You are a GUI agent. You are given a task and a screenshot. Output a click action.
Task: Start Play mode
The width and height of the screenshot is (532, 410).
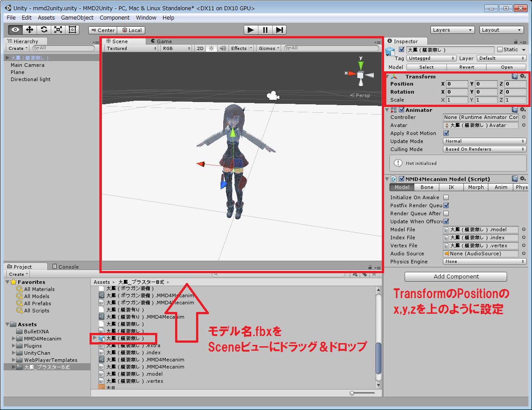coord(251,30)
